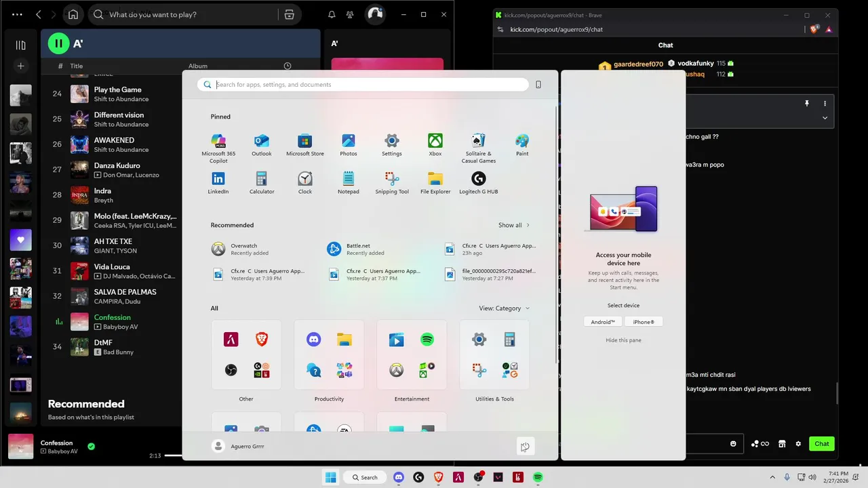Open Settings from pinned apps
The width and height of the screenshot is (868, 488).
392,145
